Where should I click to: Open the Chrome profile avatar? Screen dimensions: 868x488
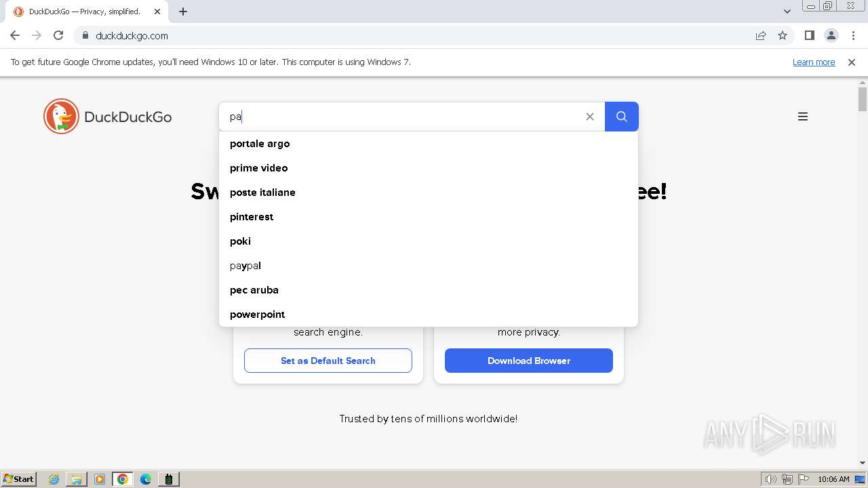(x=831, y=36)
